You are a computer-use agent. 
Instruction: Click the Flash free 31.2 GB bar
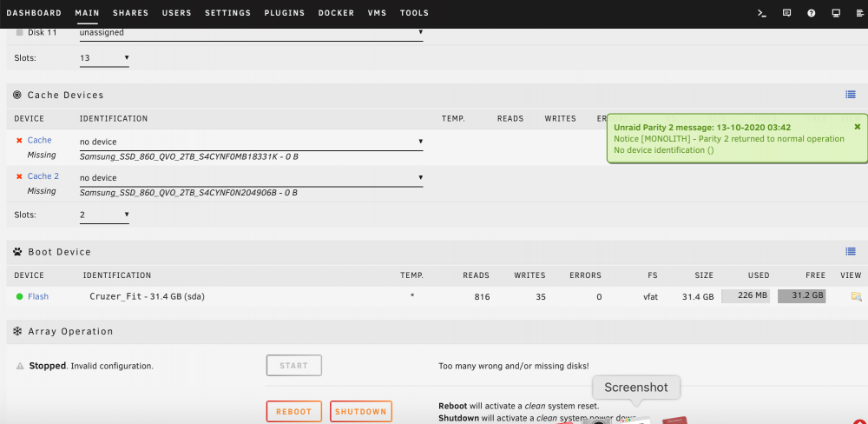(801, 296)
